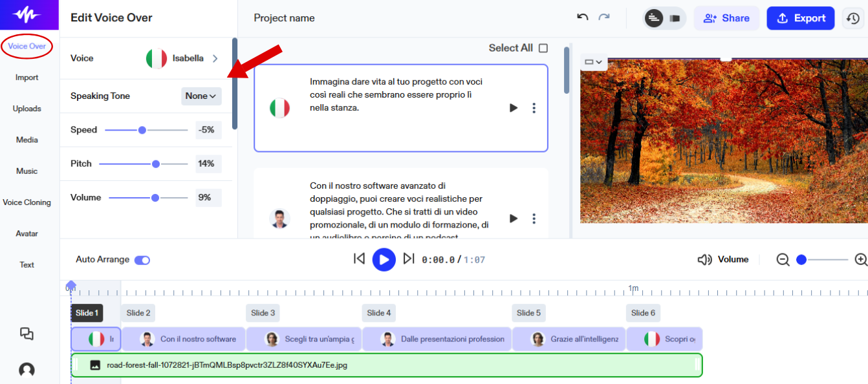868x384 pixels.
Task: Switch the layout toggle to grid view
Action: 675,18
